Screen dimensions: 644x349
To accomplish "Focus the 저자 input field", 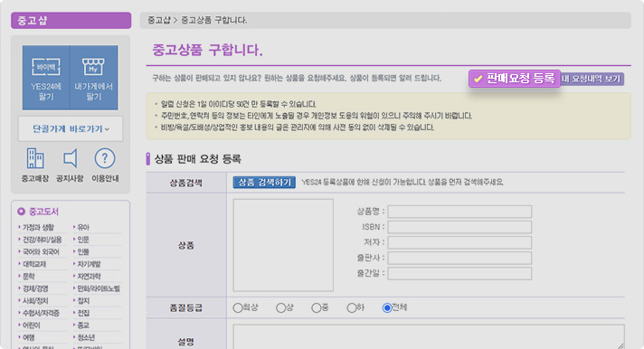I will (x=459, y=242).
